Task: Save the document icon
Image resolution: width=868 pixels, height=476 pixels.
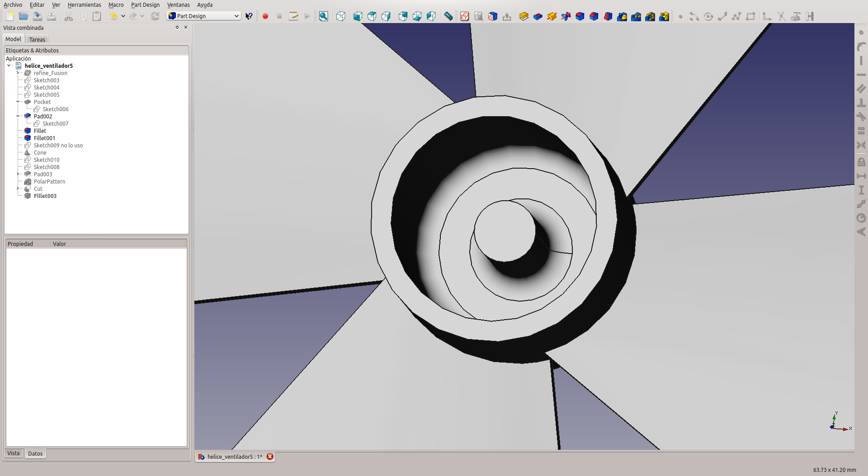Action: click(38, 16)
